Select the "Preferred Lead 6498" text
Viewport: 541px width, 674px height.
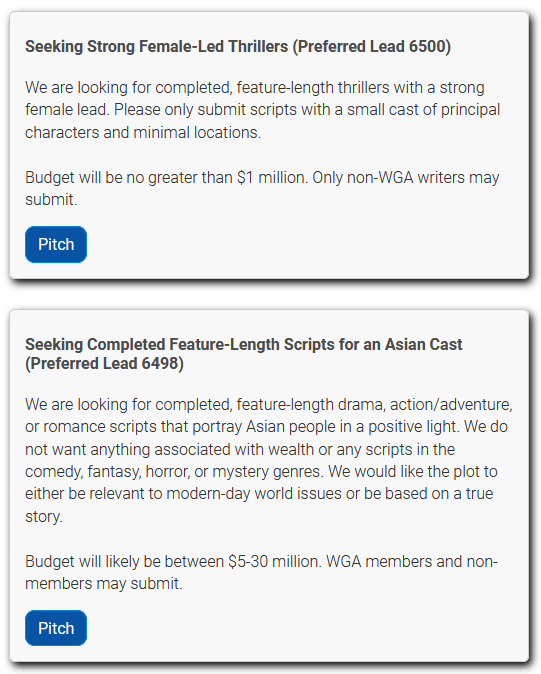(104, 364)
